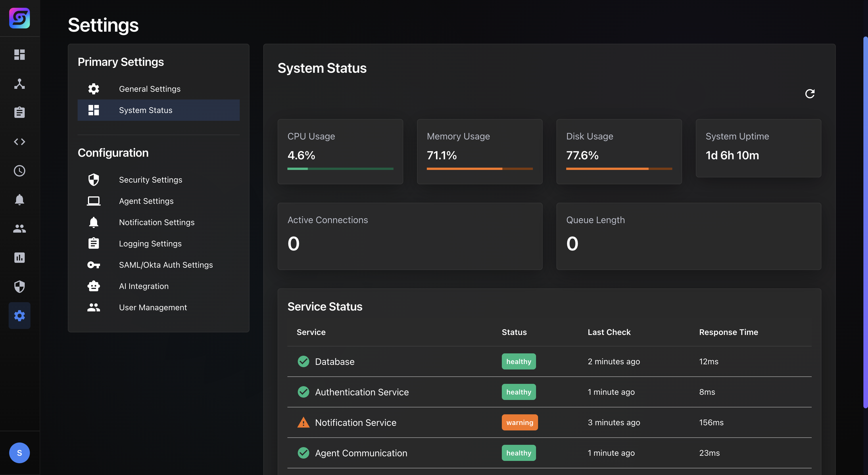Click the CPU Usage progress bar
868x475 pixels.
click(340, 168)
